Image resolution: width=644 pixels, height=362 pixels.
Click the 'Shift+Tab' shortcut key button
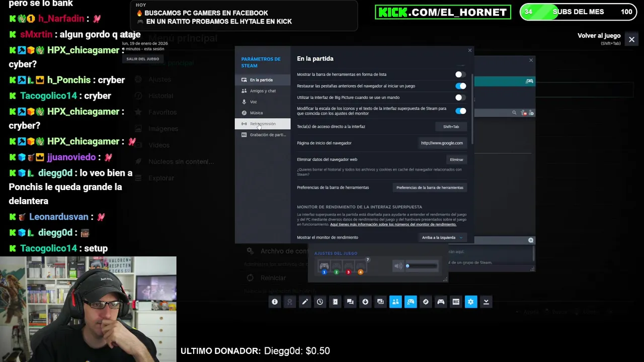click(451, 127)
